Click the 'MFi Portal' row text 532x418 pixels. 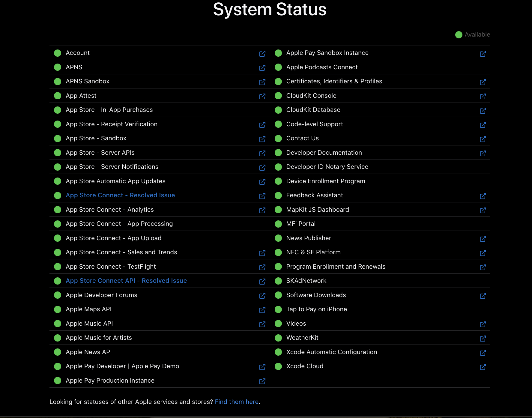point(301,224)
